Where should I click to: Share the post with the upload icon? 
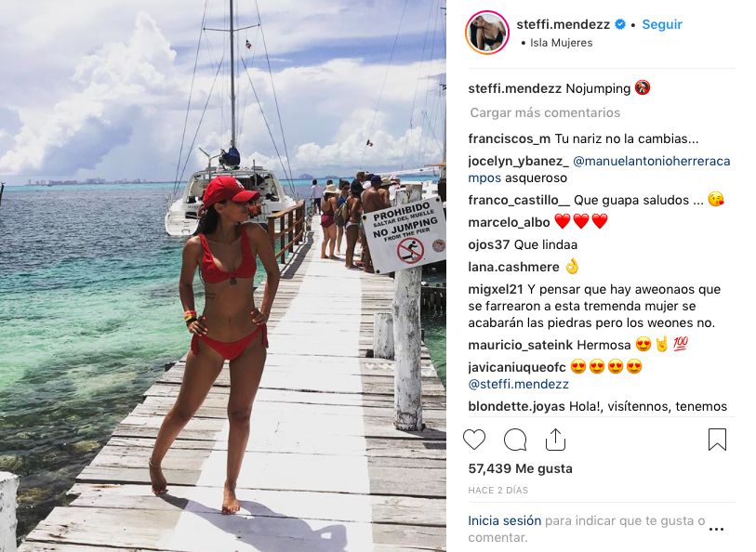(x=555, y=440)
